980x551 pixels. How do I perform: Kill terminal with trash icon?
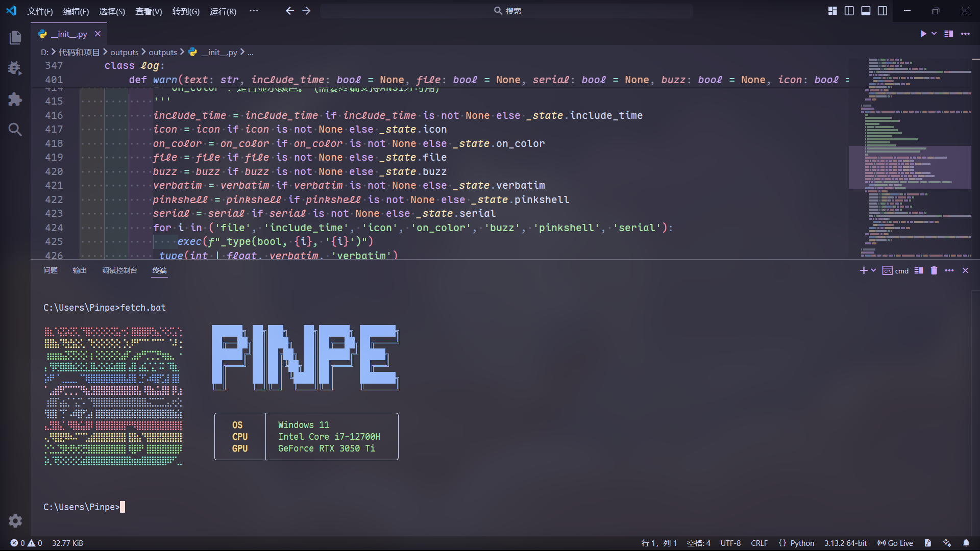[x=934, y=270]
